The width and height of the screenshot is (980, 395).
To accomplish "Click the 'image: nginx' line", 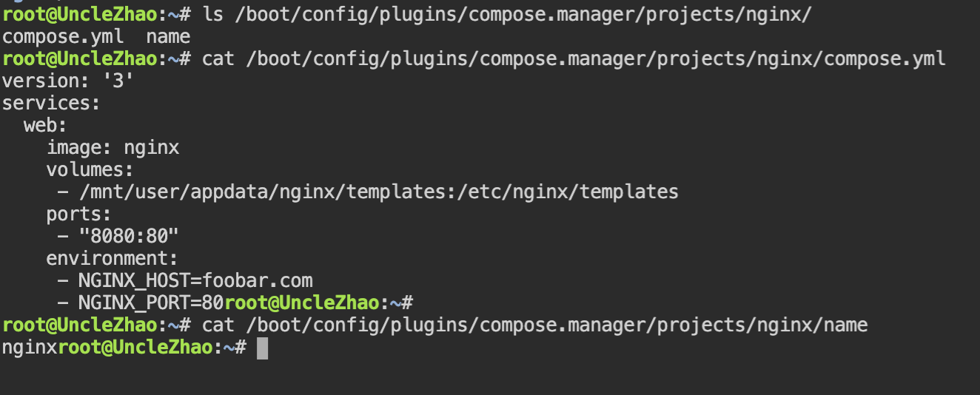I will 113,147.
